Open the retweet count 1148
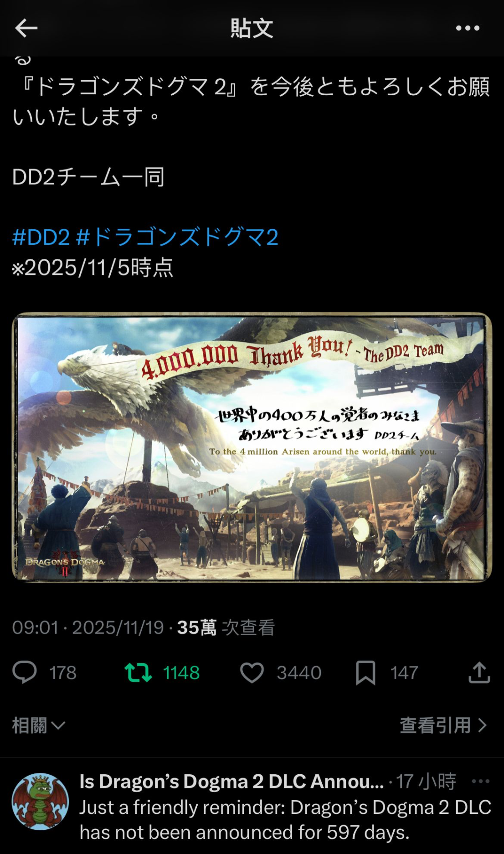This screenshot has height=854, width=504. 181,673
